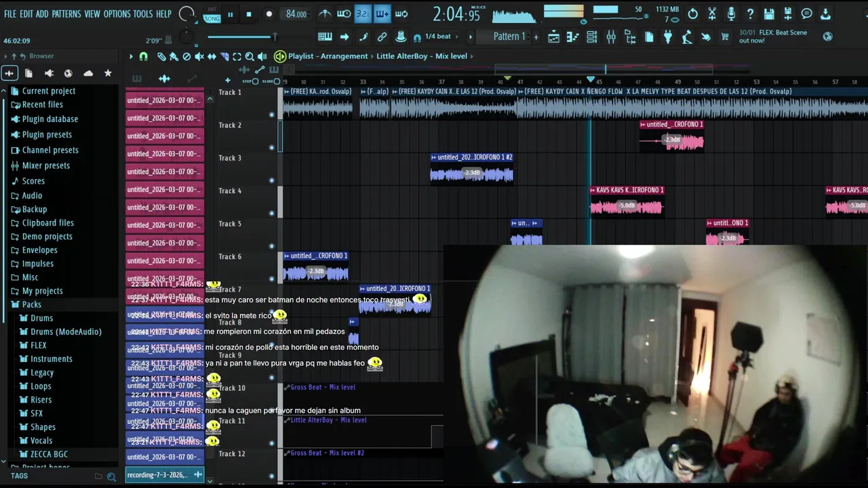This screenshot has width=868, height=488.
Task: Click the 84.000 tempo field
Action: pos(296,14)
